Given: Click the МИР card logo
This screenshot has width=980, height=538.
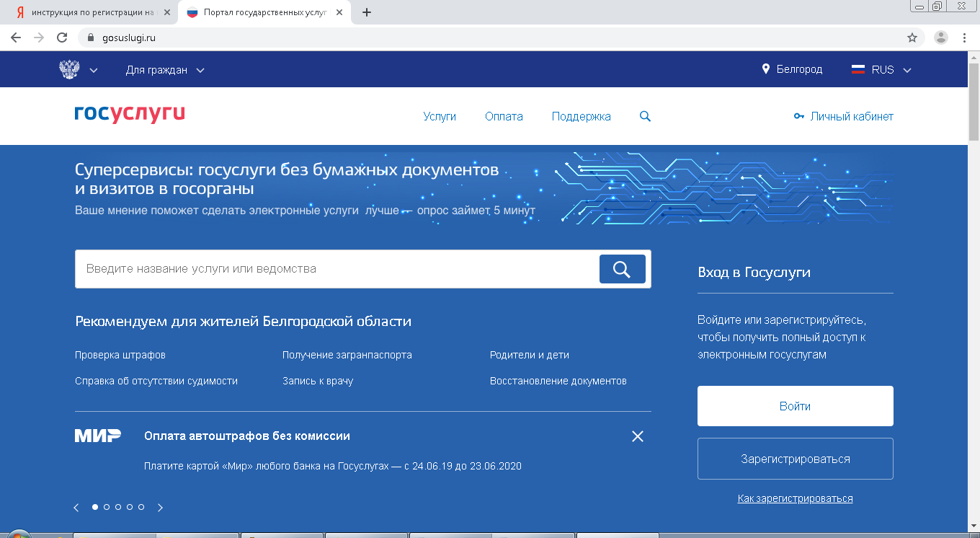Looking at the screenshot, I should tap(98, 436).
